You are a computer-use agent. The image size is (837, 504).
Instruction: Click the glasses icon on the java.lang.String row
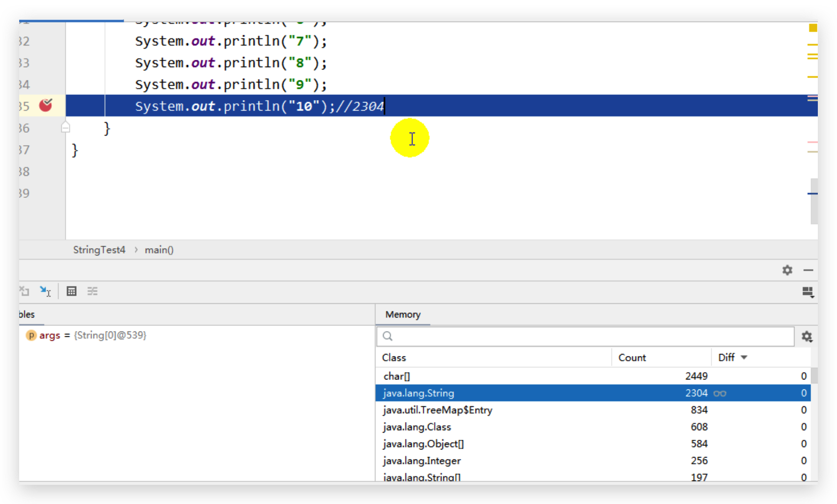720,393
